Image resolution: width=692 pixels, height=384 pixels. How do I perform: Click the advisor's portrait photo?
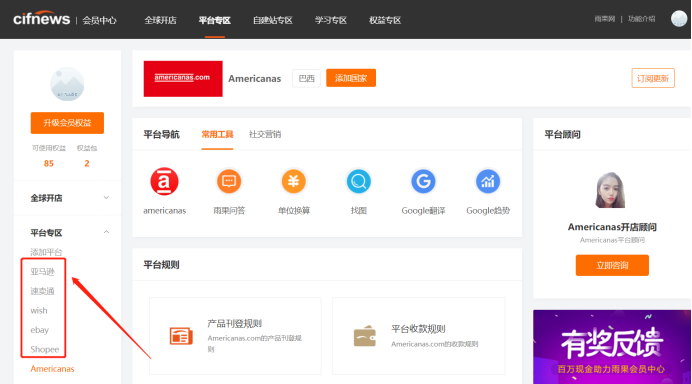tap(610, 190)
